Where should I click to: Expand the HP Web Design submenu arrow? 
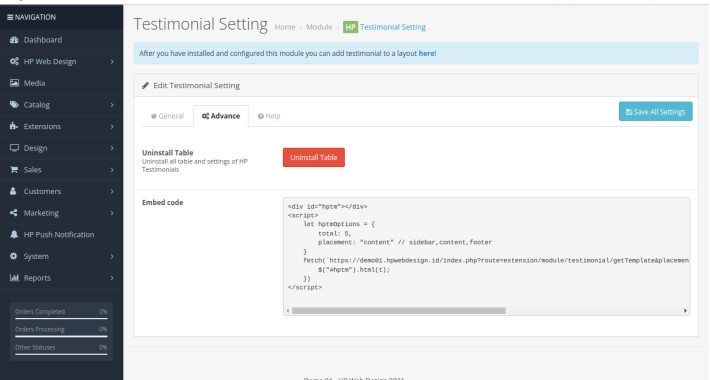(112, 62)
